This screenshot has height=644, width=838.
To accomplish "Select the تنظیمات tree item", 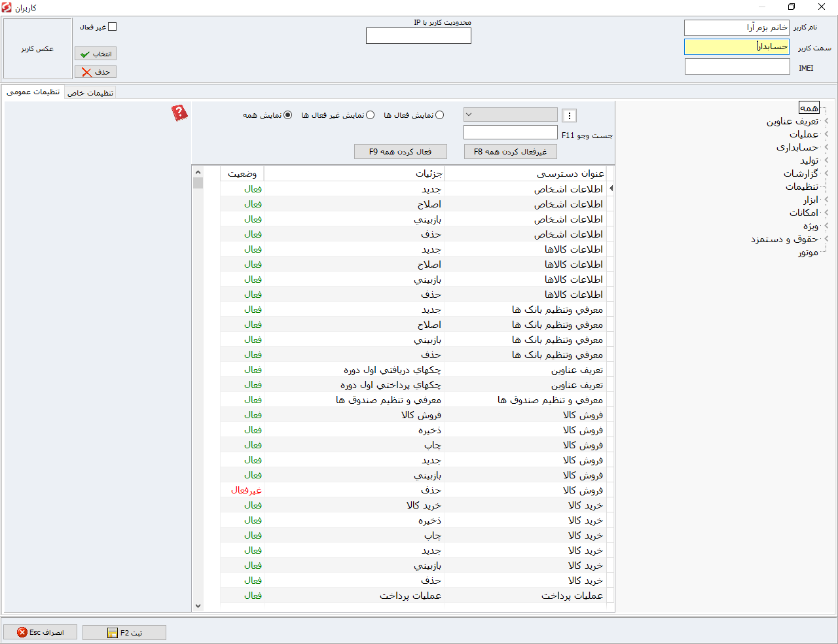I will [802, 187].
